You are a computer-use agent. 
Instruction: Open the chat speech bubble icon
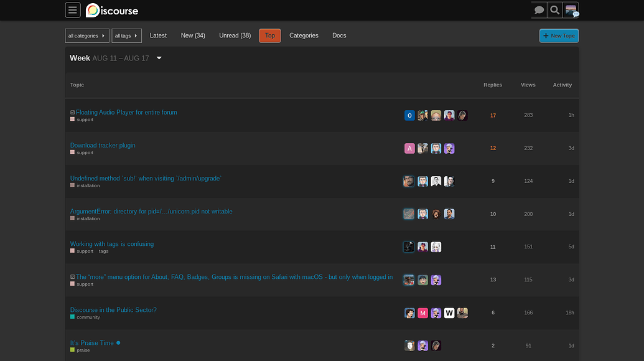click(x=539, y=10)
